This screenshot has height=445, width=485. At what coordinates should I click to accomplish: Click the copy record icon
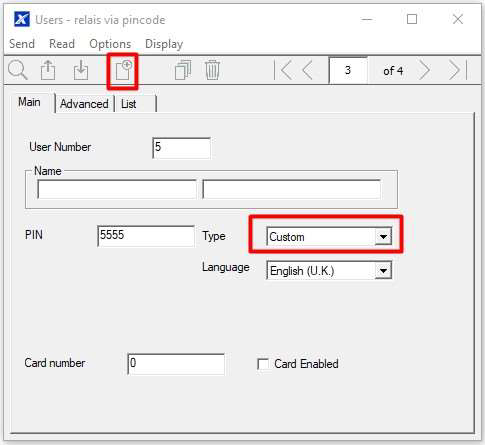[183, 70]
